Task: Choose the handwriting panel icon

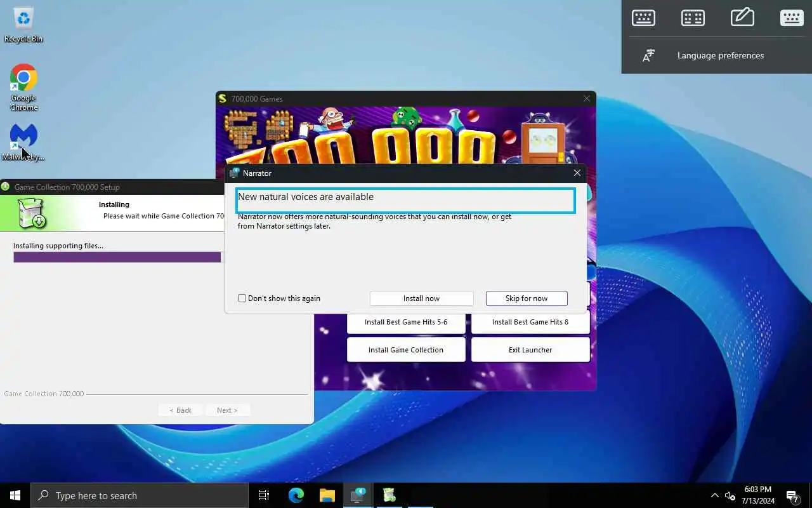Action: point(742,17)
